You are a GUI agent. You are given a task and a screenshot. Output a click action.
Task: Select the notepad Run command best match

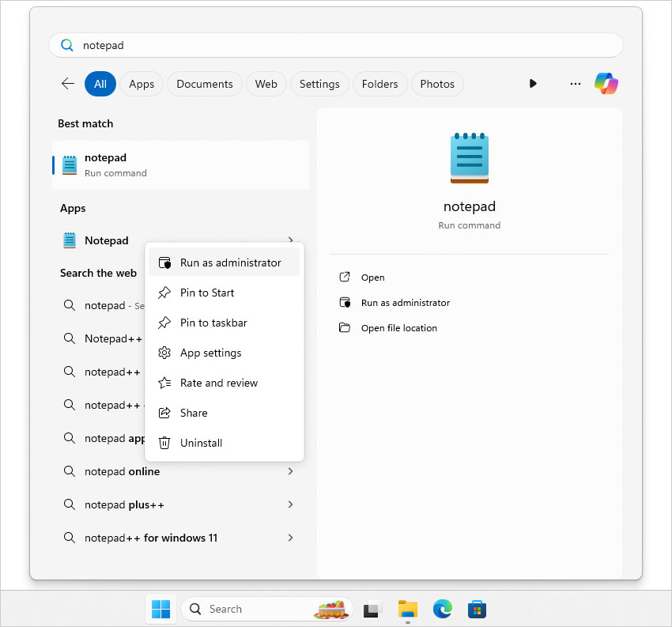[180, 165]
